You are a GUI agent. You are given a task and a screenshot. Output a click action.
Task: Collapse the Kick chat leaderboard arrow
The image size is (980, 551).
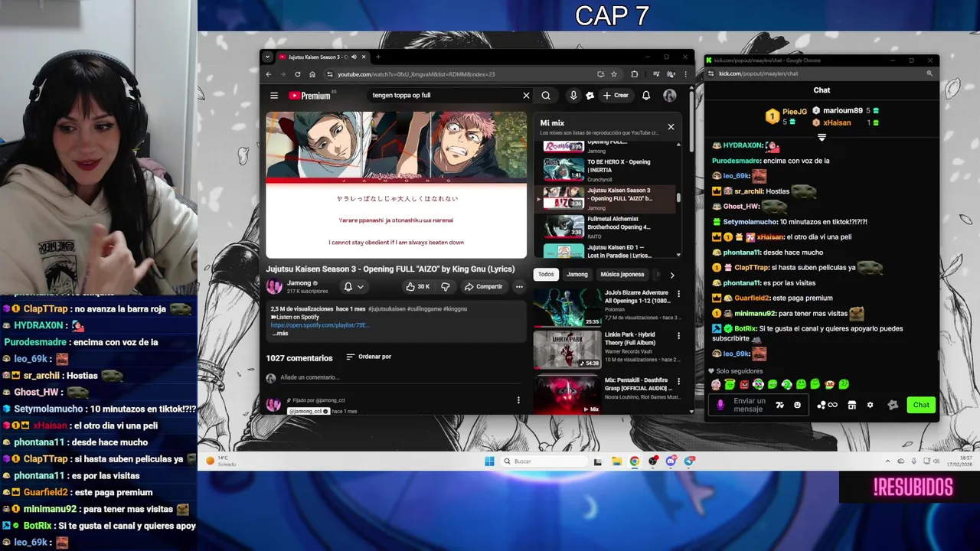[822, 138]
